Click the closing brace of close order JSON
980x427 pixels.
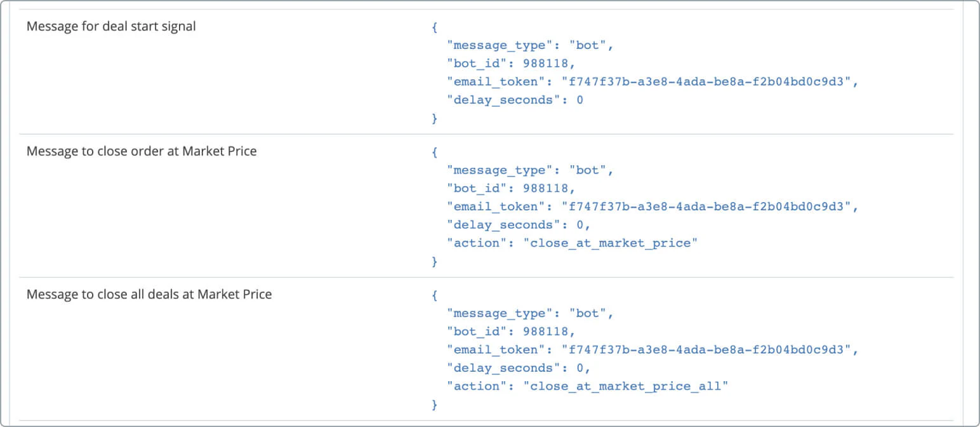[435, 261]
